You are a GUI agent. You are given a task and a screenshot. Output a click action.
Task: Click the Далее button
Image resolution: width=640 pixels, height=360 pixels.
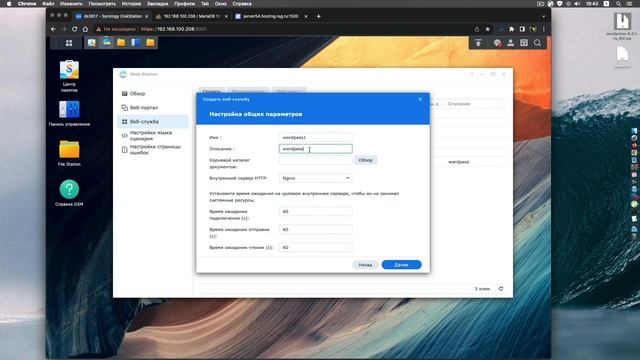[401, 264]
